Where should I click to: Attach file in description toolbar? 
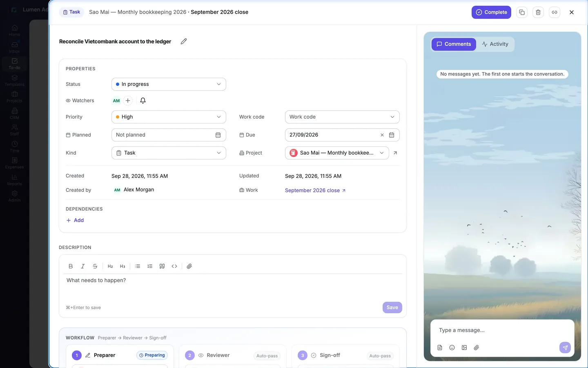(x=189, y=266)
